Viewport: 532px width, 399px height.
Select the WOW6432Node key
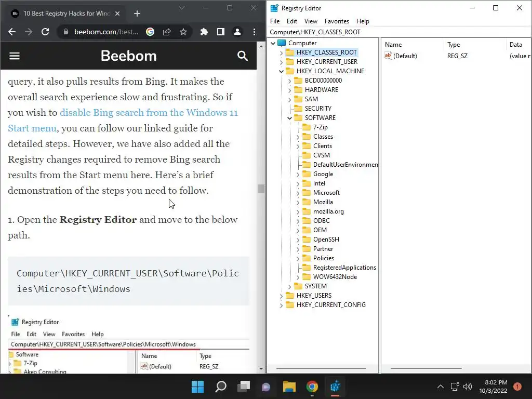pos(335,277)
